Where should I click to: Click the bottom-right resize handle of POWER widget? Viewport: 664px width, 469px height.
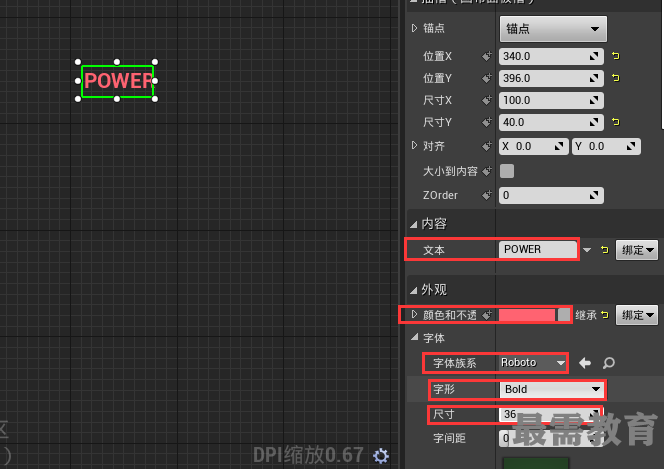tap(155, 99)
